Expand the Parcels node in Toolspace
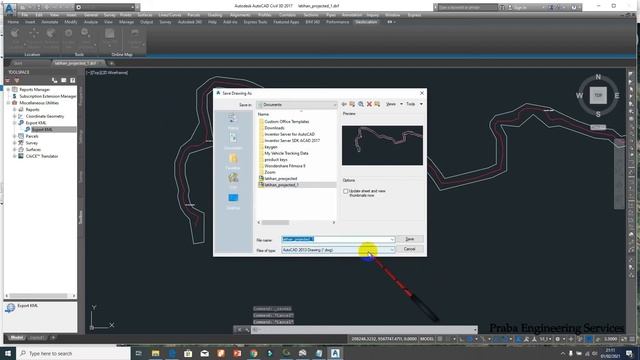The height and width of the screenshot is (360, 640). (15, 136)
